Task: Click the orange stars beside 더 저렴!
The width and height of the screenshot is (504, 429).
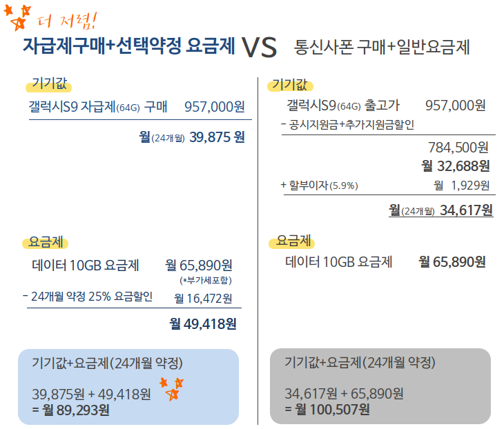Action: (17, 18)
